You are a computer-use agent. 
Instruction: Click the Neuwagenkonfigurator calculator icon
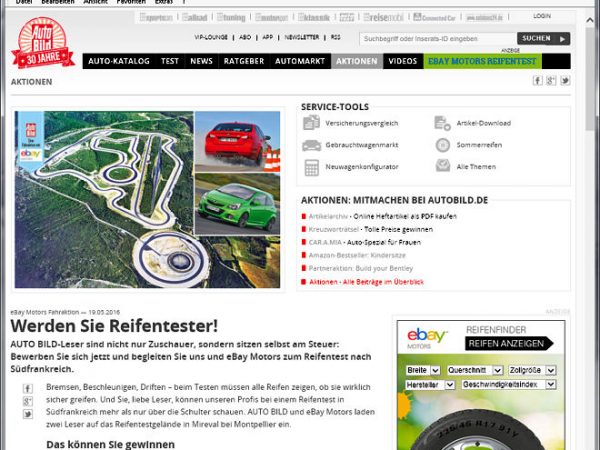[311, 168]
